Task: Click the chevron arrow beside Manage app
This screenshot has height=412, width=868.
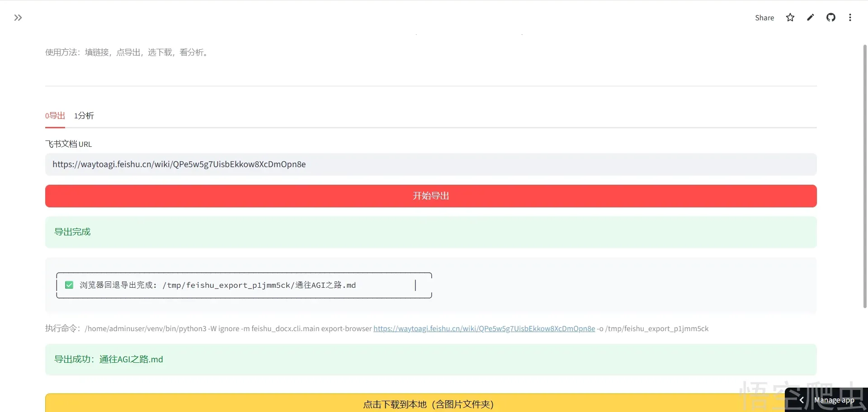Action: 802,400
